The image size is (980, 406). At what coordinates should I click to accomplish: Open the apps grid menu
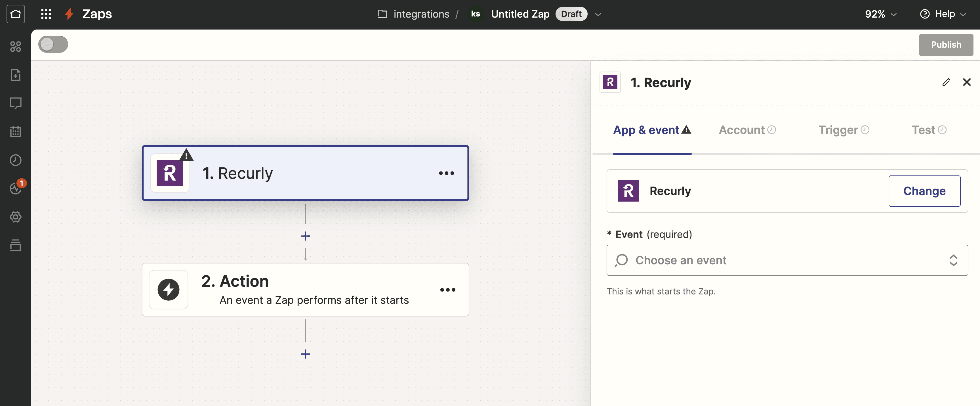click(46, 14)
